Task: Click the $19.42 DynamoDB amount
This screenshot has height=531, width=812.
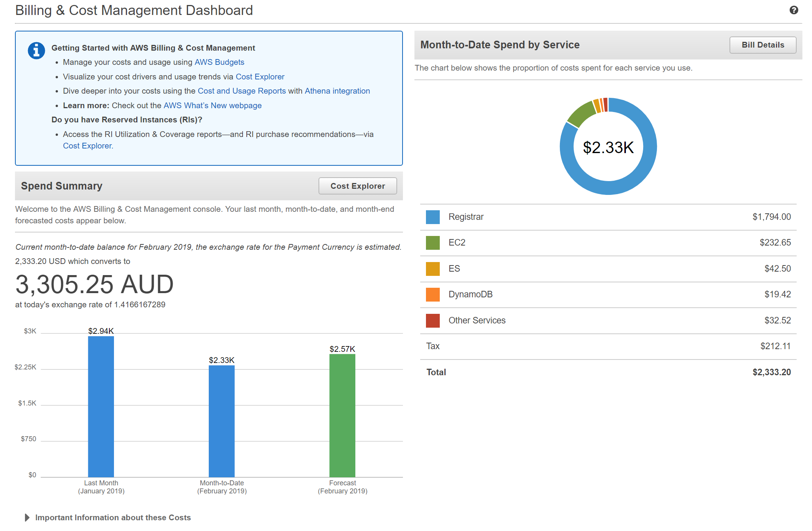Action: pyautogui.click(x=777, y=295)
